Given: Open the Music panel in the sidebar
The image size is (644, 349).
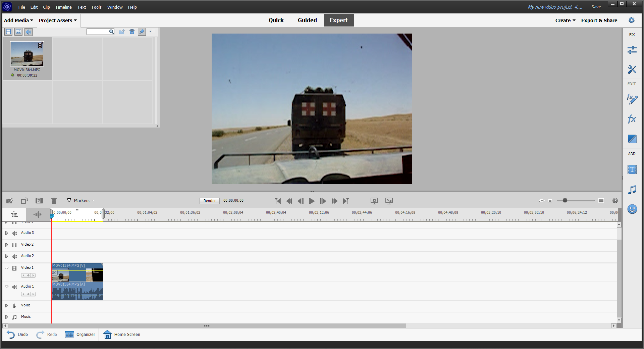Looking at the screenshot, I should point(632,190).
